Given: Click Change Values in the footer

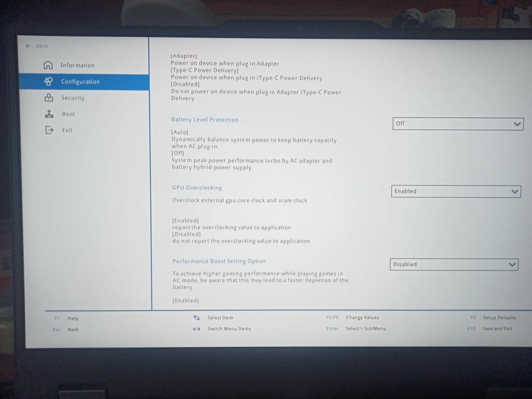Looking at the screenshot, I should pyautogui.click(x=352, y=317).
